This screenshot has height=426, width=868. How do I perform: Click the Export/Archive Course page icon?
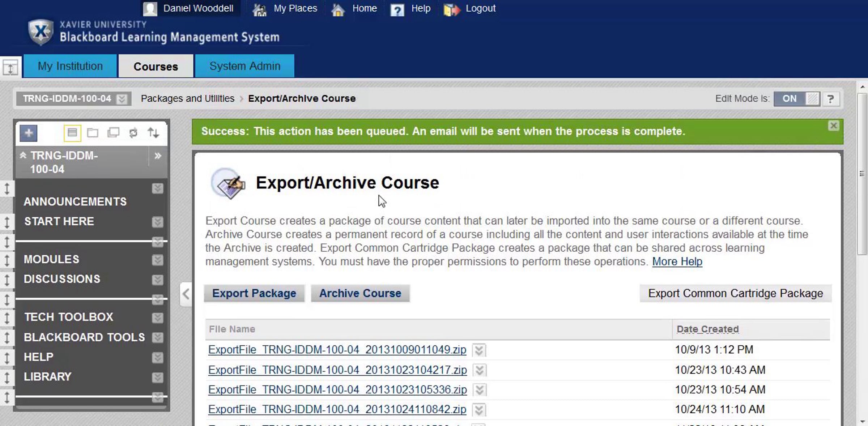click(228, 183)
